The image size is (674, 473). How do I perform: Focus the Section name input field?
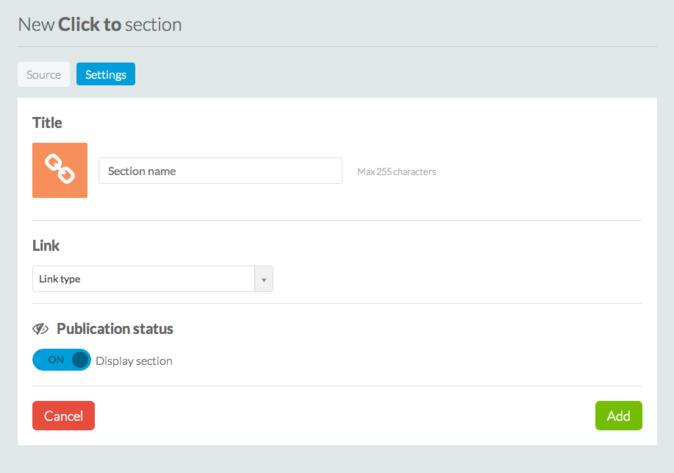click(220, 171)
